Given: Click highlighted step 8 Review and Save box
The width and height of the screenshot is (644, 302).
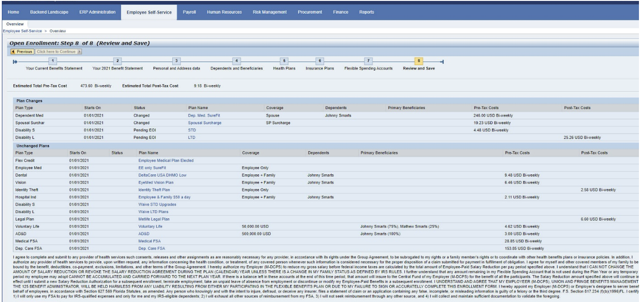Looking at the screenshot, I should 419,60.
